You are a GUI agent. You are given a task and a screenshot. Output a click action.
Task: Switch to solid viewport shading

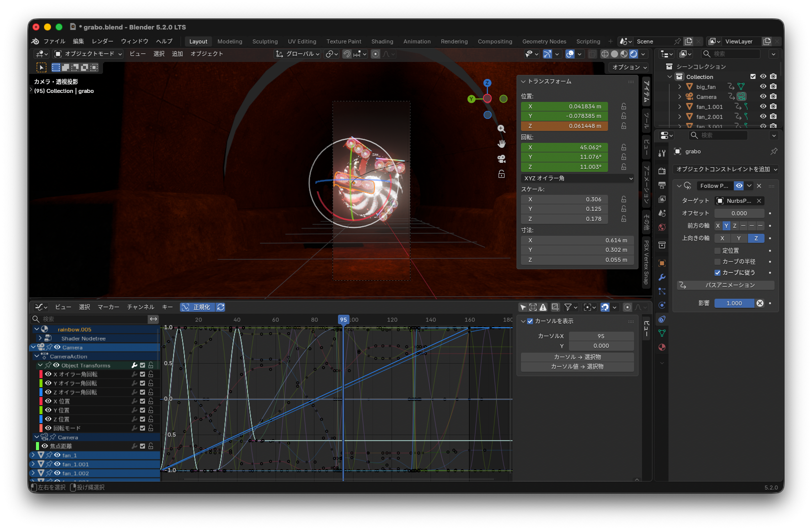614,54
